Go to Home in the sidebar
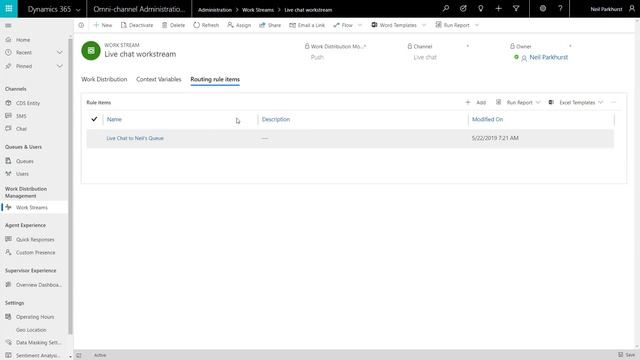Screen dimensions: 640x360 pyautogui.click(x=23, y=40)
